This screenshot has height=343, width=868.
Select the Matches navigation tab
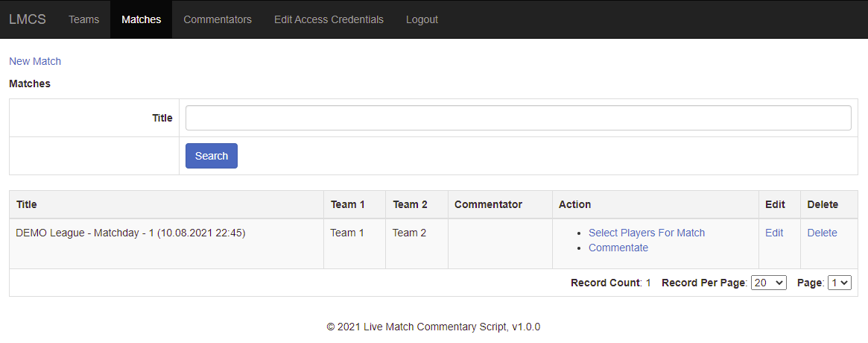pos(141,19)
